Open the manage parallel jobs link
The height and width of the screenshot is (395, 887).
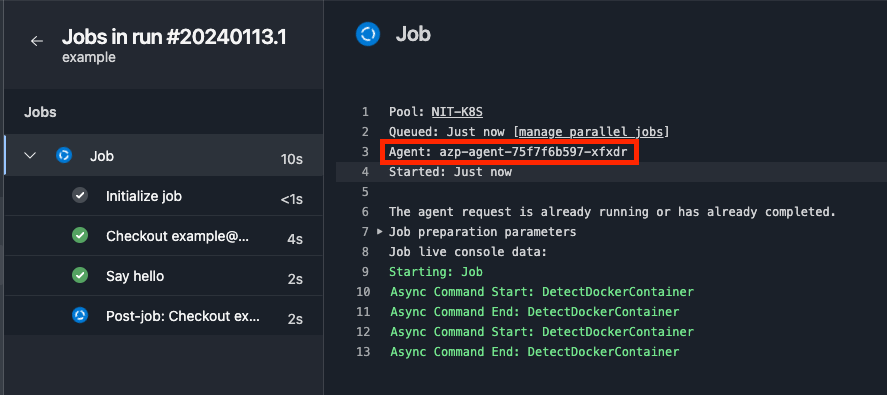[591, 132]
